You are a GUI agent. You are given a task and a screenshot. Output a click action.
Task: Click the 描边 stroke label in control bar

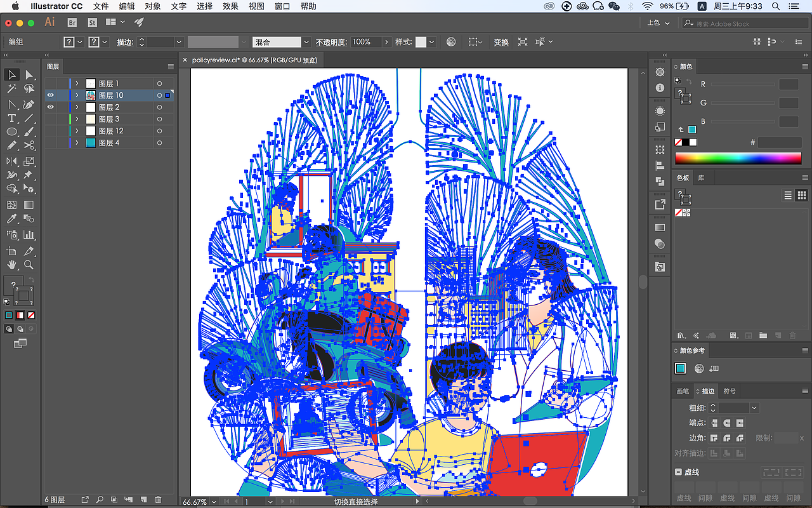click(124, 42)
